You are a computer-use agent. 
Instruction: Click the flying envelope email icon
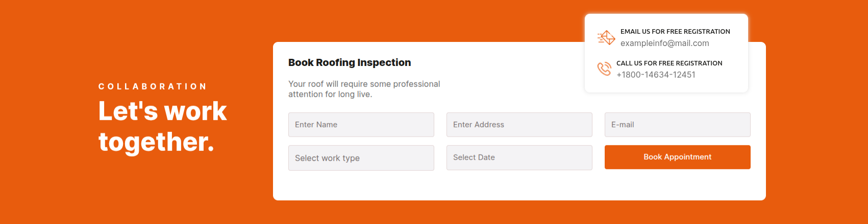click(x=606, y=37)
